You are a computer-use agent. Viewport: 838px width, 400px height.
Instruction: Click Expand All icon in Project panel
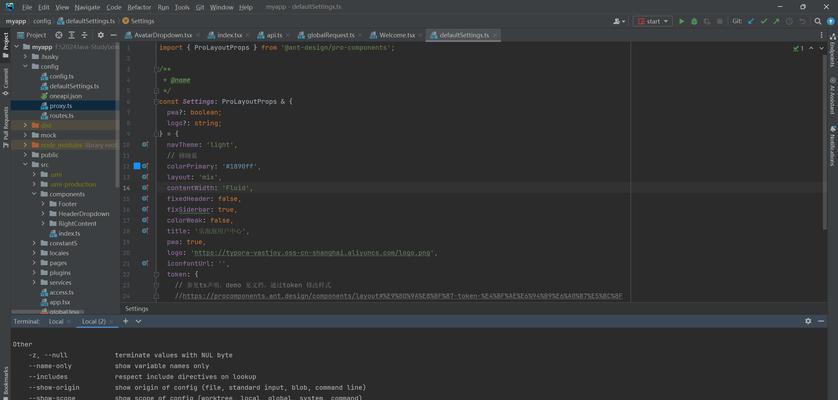click(72, 35)
